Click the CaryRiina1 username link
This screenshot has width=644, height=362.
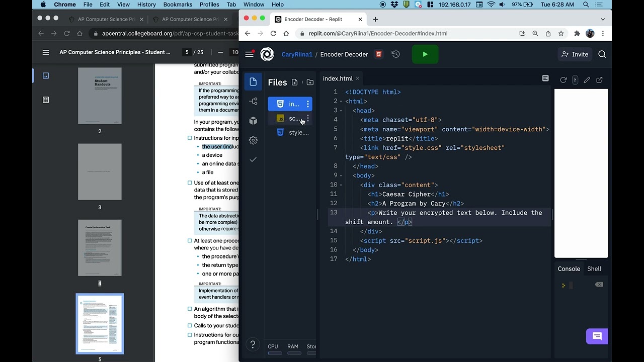(x=297, y=54)
